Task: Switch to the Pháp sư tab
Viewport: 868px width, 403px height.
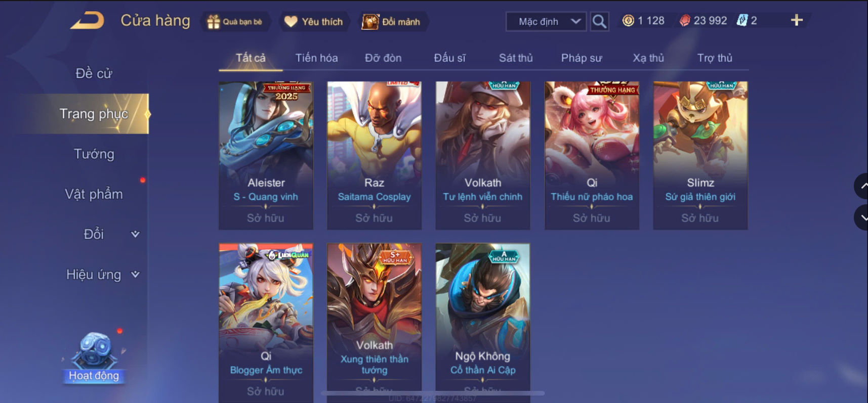Action: pyautogui.click(x=582, y=58)
